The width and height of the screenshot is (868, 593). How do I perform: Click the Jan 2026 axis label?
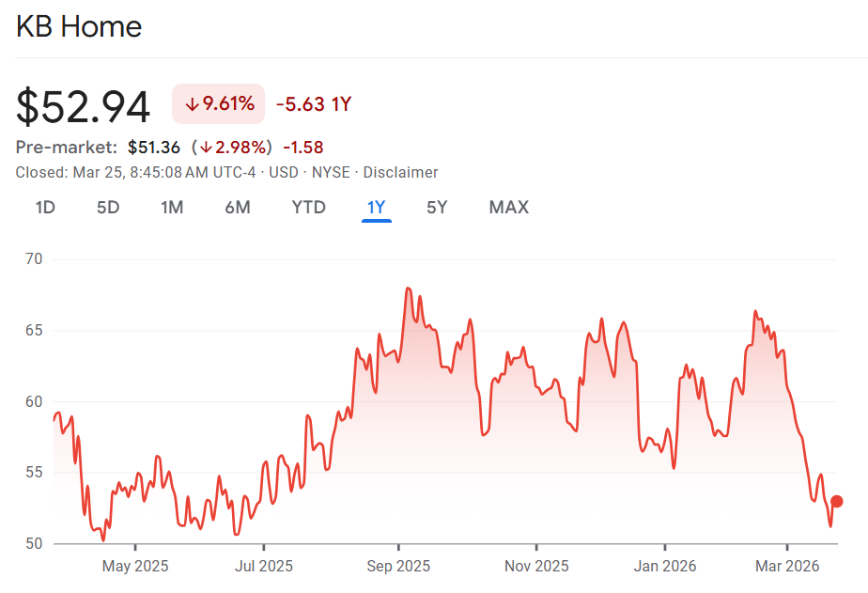pyautogui.click(x=664, y=566)
